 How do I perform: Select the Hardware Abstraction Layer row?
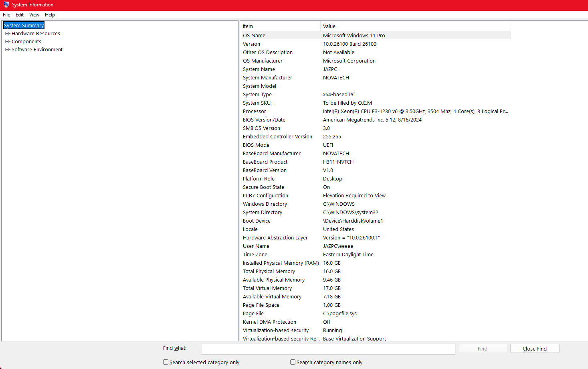(376, 237)
